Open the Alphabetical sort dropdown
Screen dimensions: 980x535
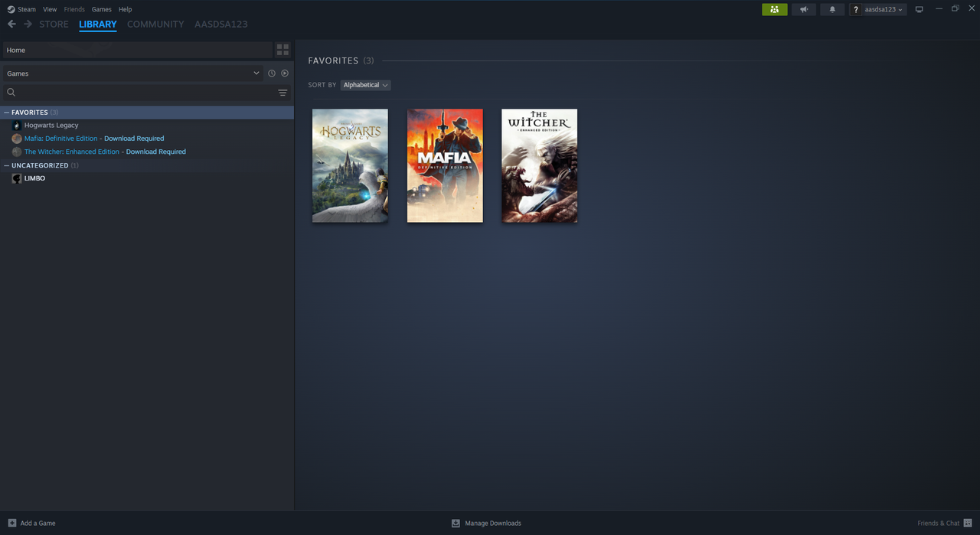coord(365,85)
